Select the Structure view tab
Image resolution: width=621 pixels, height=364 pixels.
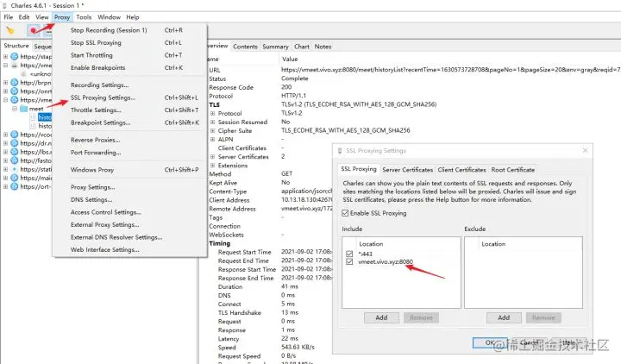click(16, 46)
